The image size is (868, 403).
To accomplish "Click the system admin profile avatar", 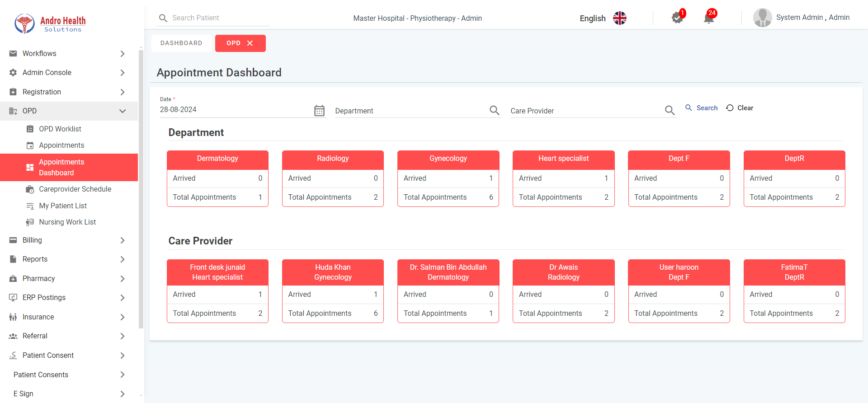I will click(x=762, y=18).
